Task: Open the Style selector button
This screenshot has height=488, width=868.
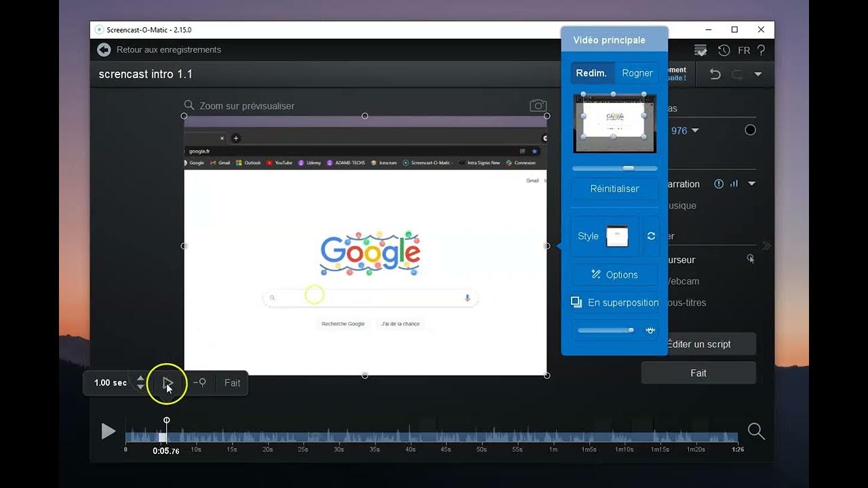Action: [604, 236]
